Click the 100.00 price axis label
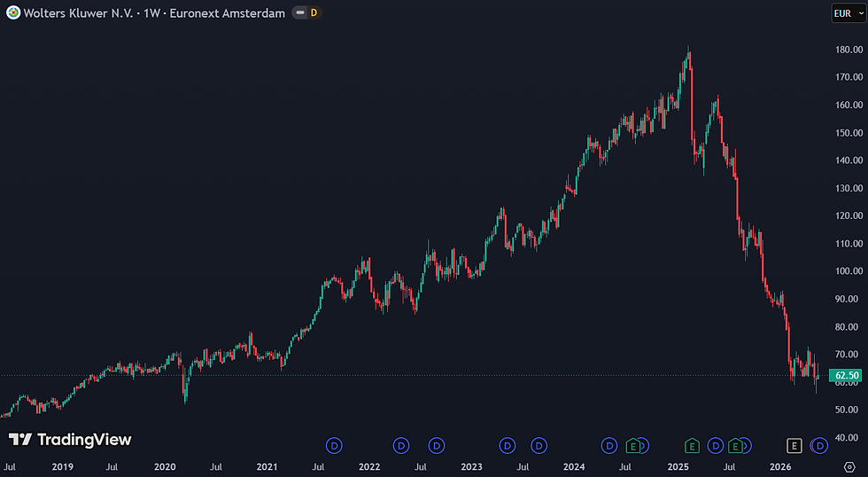Viewport: 868px width, 477px height. coord(849,271)
